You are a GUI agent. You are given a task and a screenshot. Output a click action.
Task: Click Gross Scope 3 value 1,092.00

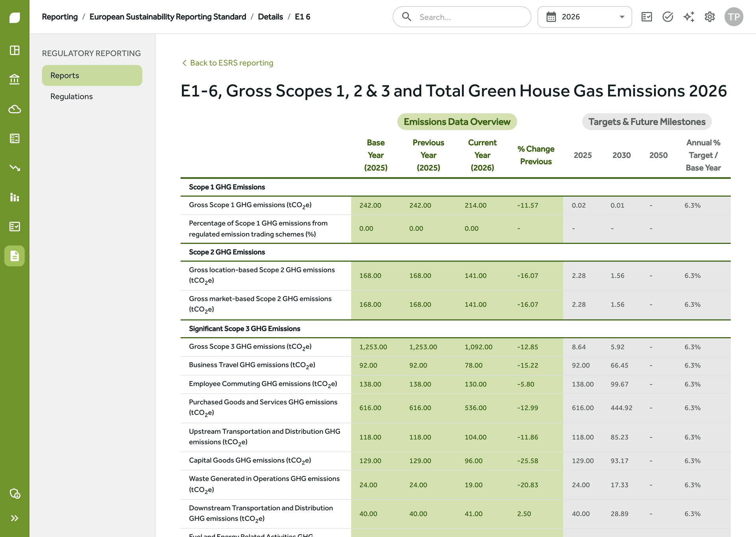pos(478,347)
